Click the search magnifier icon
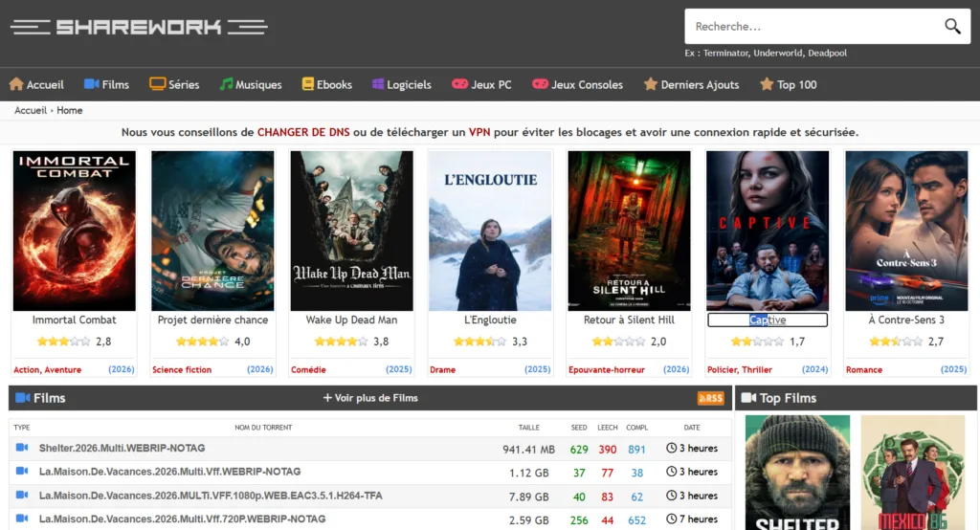The image size is (980, 530). (x=952, y=26)
